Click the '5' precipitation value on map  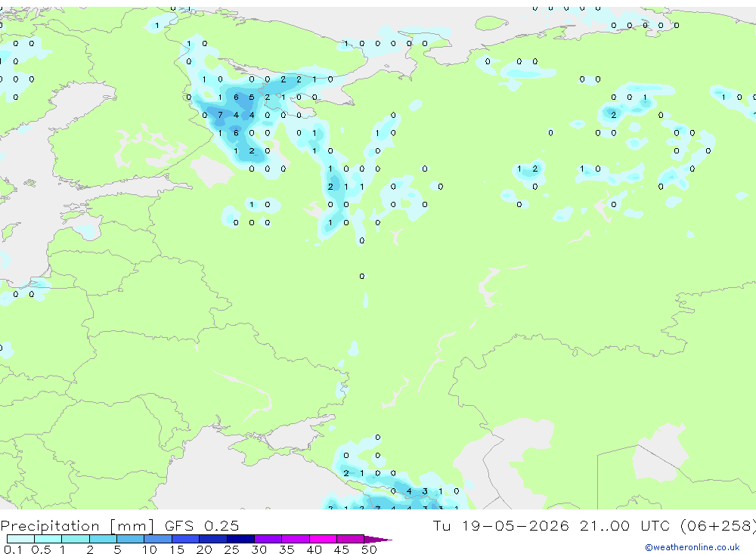point(252,97)
